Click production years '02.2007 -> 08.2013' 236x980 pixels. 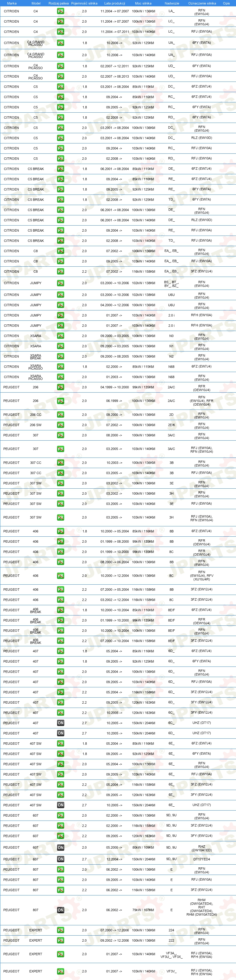click(115, 76)
